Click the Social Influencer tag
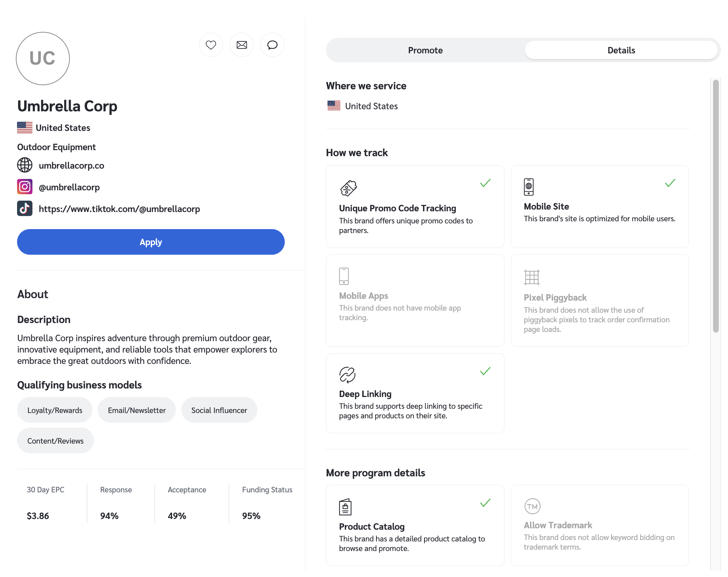Viewport: 728px width, 577px height. pos(219,410)
